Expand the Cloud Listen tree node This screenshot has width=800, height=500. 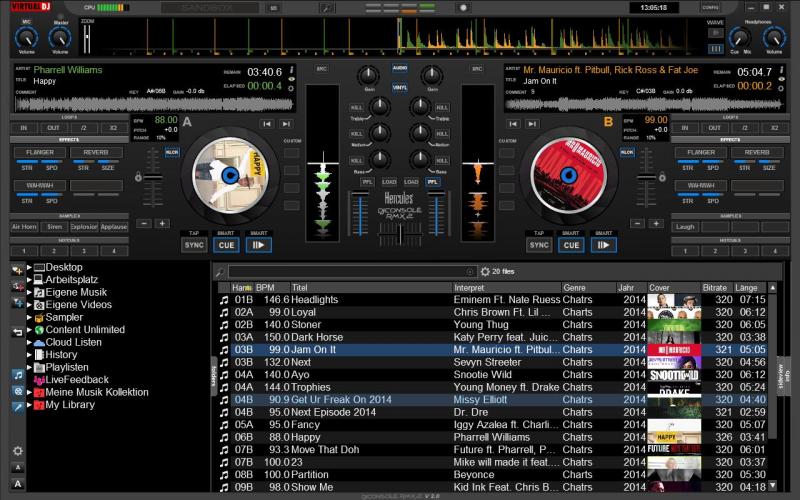30,342
